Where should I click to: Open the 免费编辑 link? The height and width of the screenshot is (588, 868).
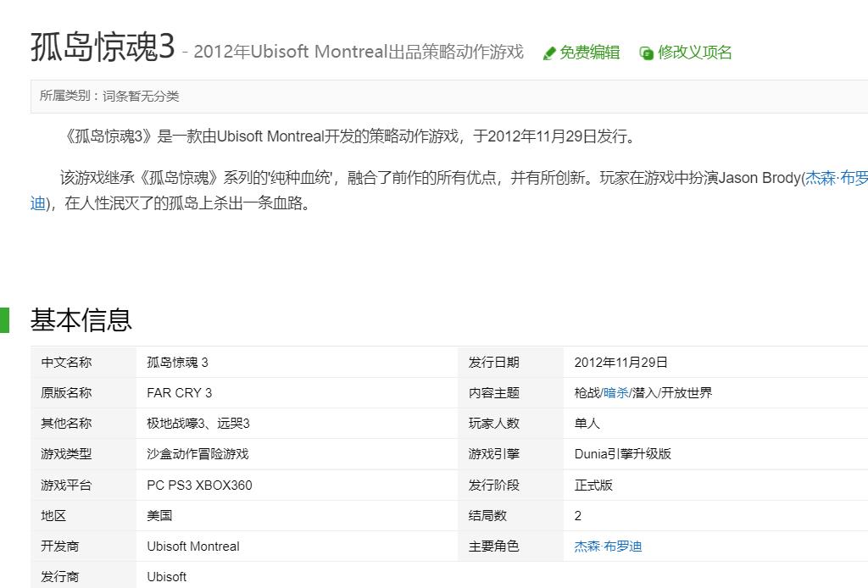[x=590, y=53]
